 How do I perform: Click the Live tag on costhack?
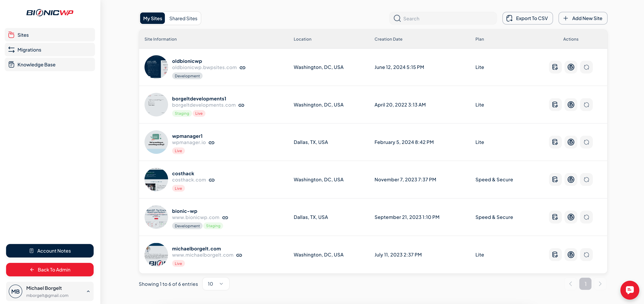tap(178, 188)
